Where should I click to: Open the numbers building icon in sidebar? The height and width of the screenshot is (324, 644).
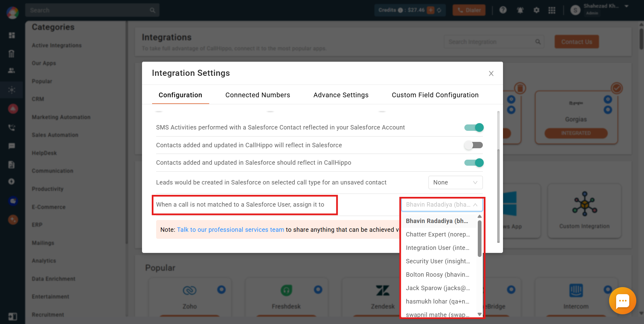(12, 53)
